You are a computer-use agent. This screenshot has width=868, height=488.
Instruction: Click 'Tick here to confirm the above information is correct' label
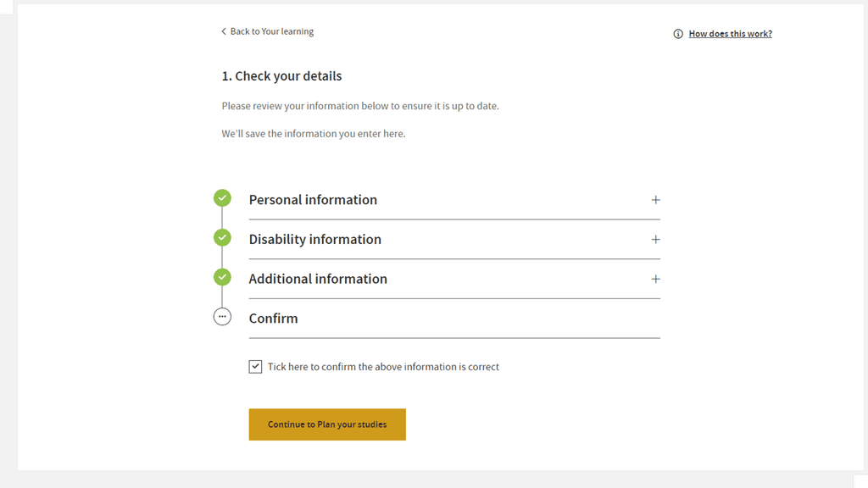point(383,367)
